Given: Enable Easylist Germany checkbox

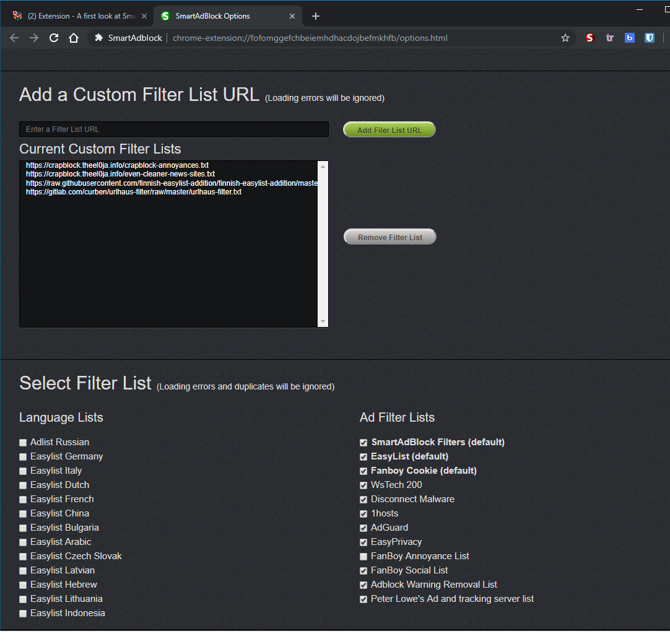Looking at the screenshot, I should (x=23, y=457).
